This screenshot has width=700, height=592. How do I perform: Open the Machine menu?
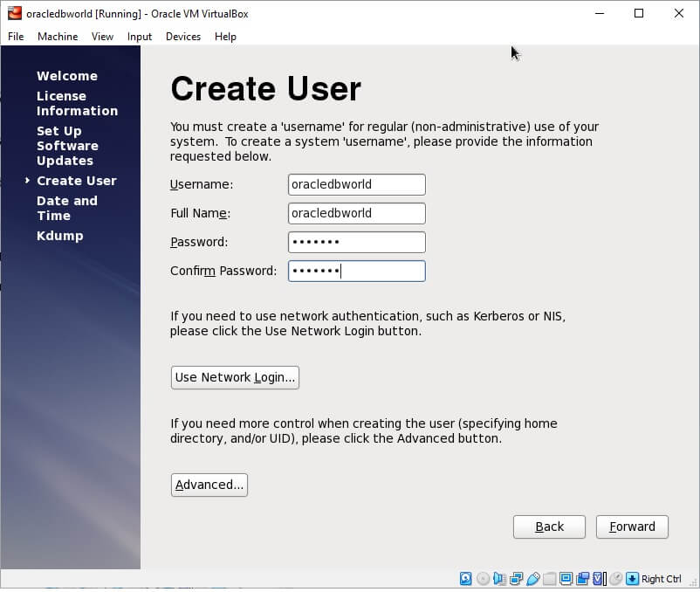click(58, 37)
